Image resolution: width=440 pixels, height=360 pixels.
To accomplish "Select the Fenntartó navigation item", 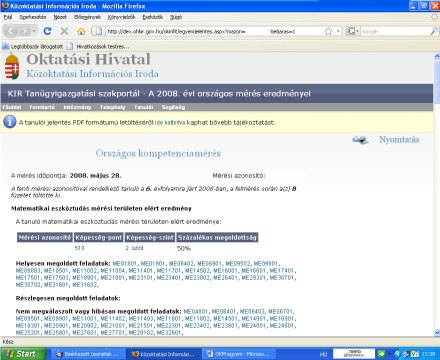I will click(42, 107).
